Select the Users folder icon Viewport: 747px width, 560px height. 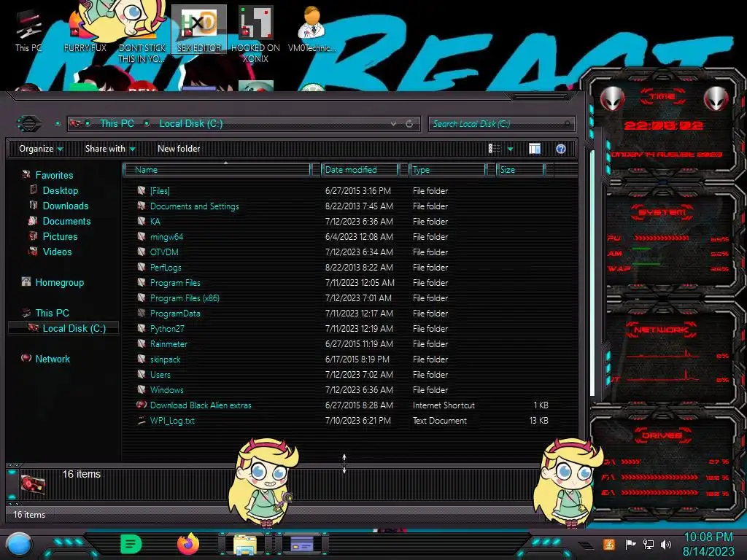[x=141, y=374]
